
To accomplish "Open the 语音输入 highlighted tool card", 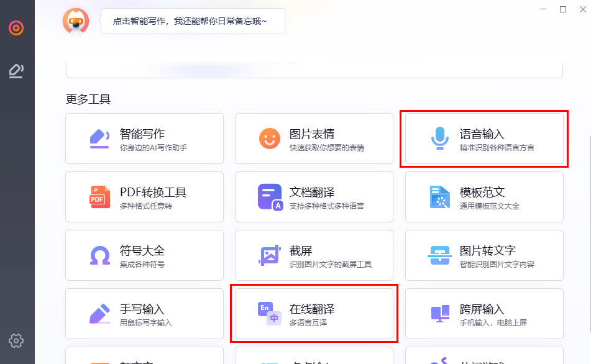I will tap(484, 138).
